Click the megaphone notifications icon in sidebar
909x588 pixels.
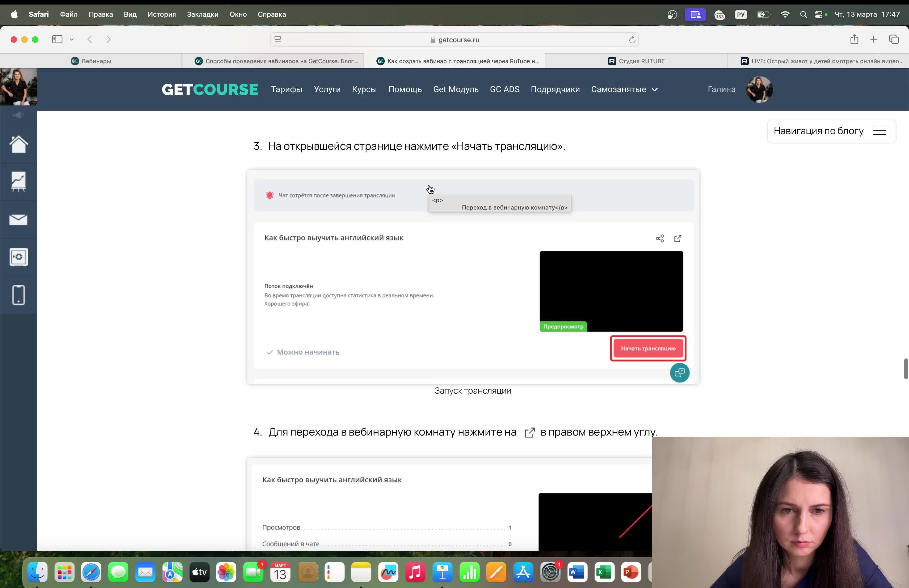coord(18,115)
